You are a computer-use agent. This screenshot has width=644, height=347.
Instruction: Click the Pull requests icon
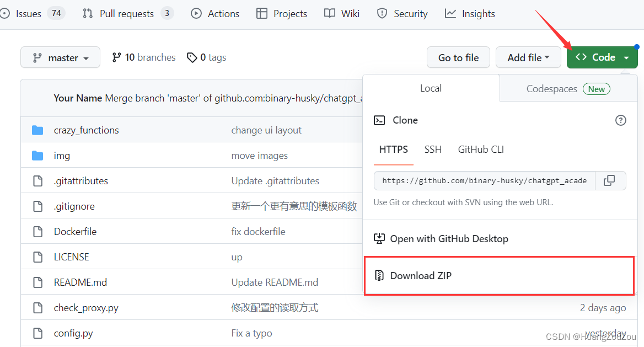88,14
